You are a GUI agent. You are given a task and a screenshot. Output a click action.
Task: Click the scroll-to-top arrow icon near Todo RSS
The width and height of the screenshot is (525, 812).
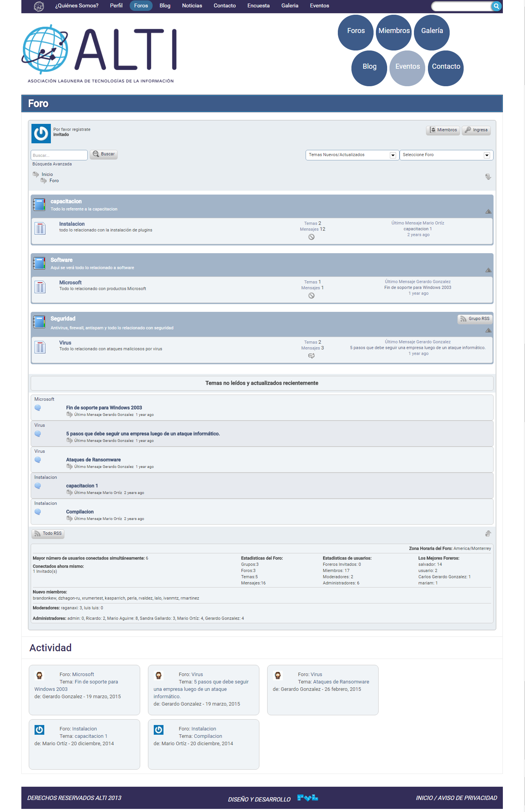[x=488, y=534]
